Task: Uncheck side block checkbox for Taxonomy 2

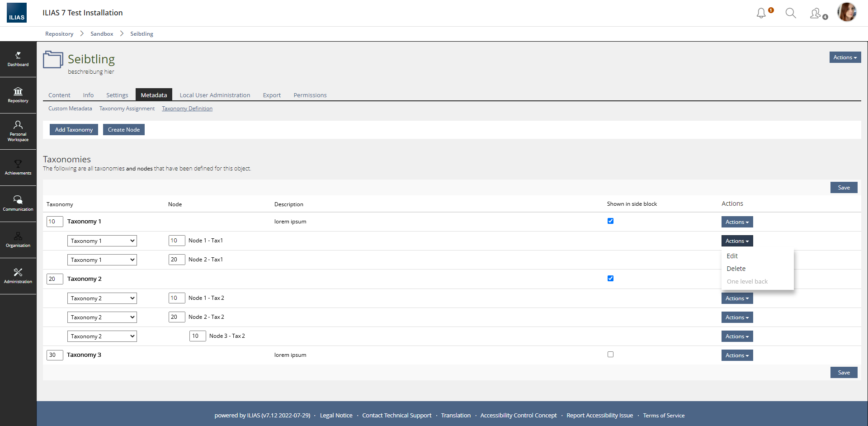Action: tap(610, 279)
